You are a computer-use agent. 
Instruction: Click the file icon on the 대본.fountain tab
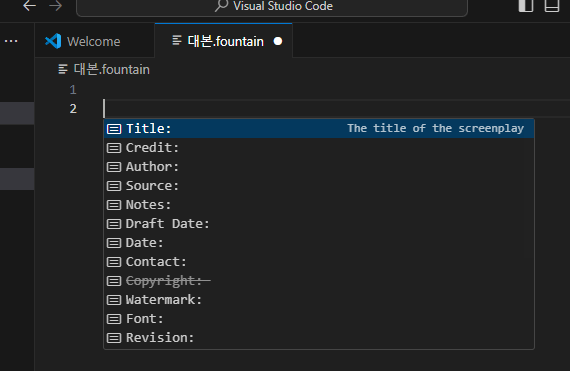177,41
